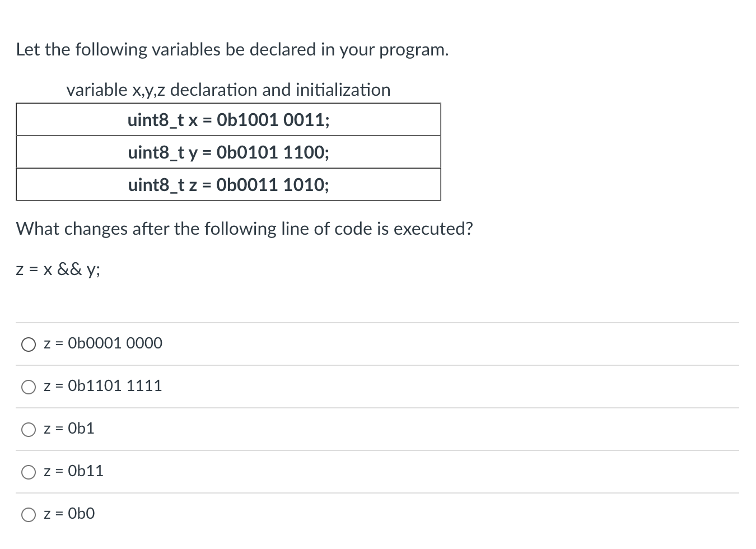The width and height of the screenshot is (756, 549).
Task: Select the radio button for z = 0b11
Action: tap(28, 472)
